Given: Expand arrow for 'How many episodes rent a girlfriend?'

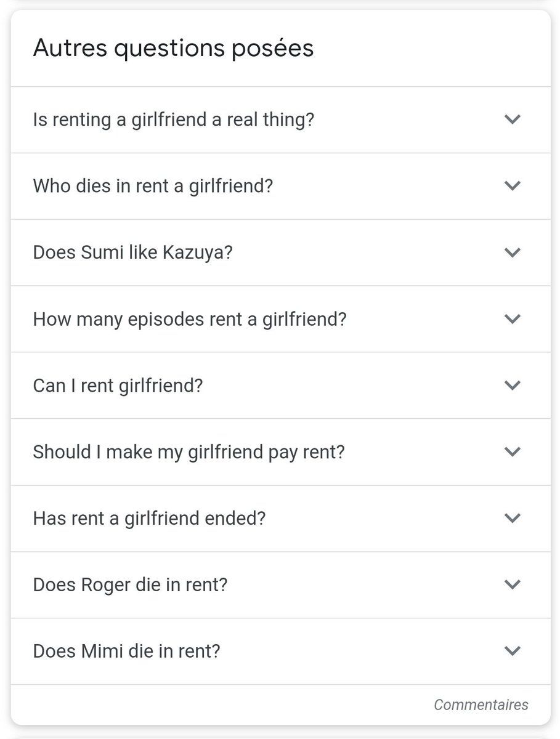Looking at the screenshot, I should pos(513,318).
